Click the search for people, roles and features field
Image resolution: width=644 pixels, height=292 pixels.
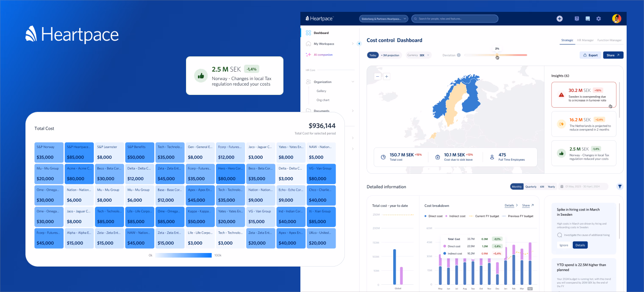(455, 19)
